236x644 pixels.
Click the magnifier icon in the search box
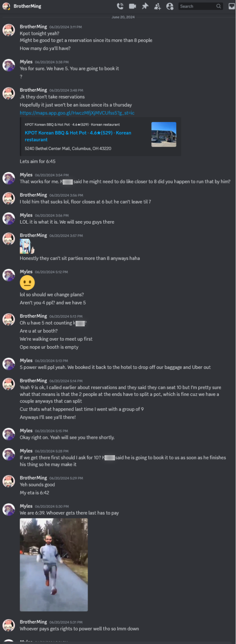(219, 6)
